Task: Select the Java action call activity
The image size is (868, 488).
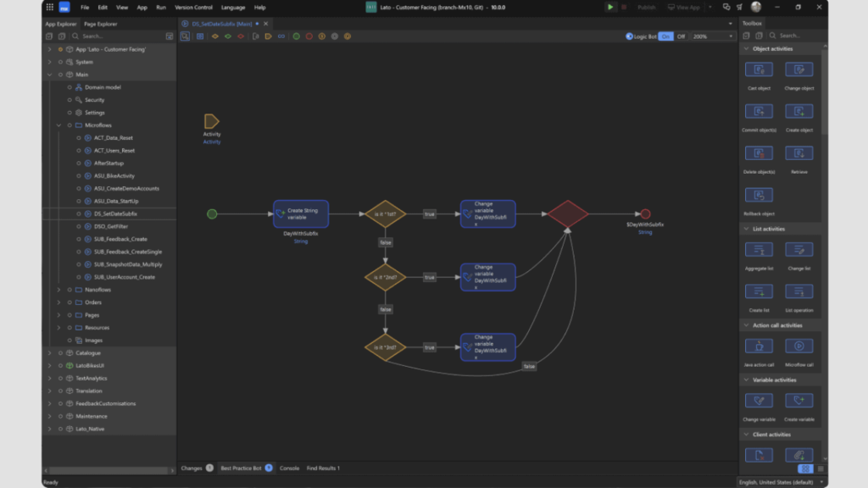Action: pos(758,346)
